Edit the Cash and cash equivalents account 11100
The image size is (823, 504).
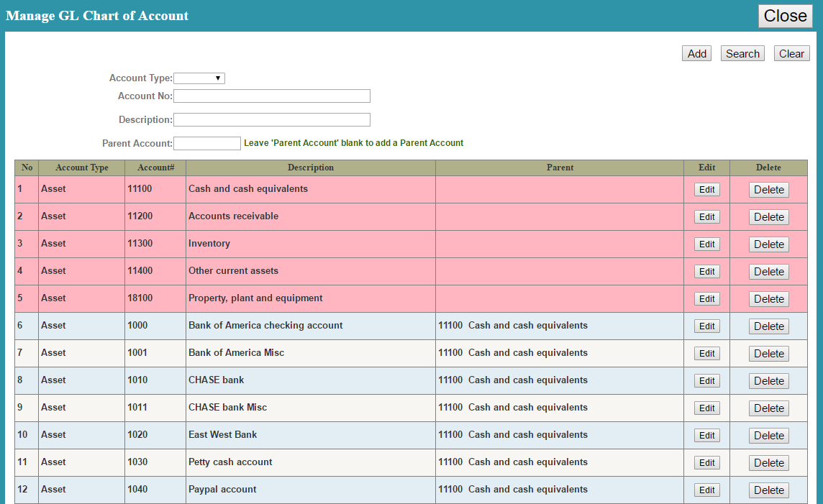point(706,190)
